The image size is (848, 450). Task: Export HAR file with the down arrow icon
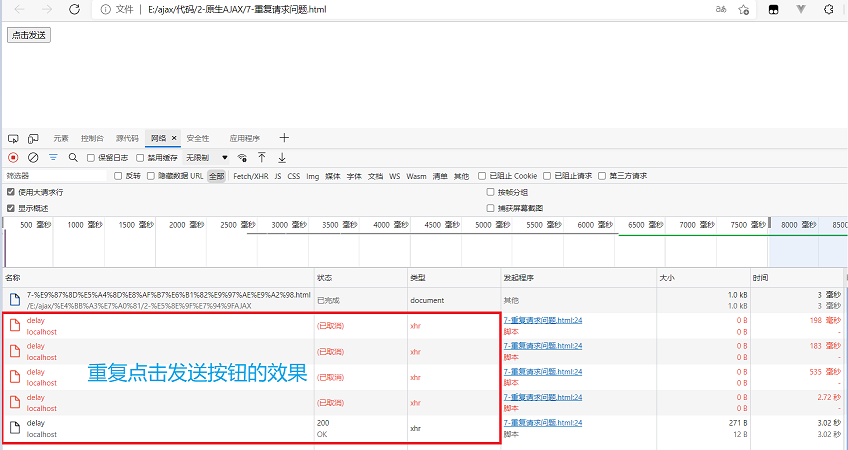tap(282, 157)
